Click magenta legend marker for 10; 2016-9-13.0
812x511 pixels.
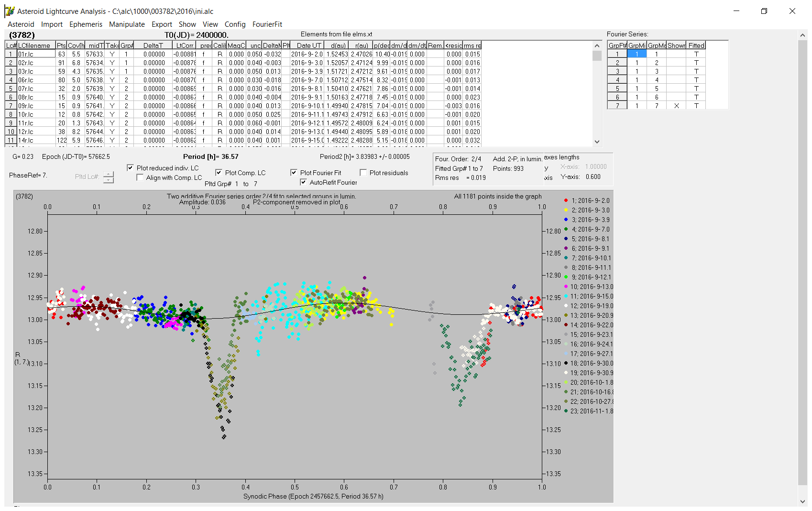click(x=566, y=287)
